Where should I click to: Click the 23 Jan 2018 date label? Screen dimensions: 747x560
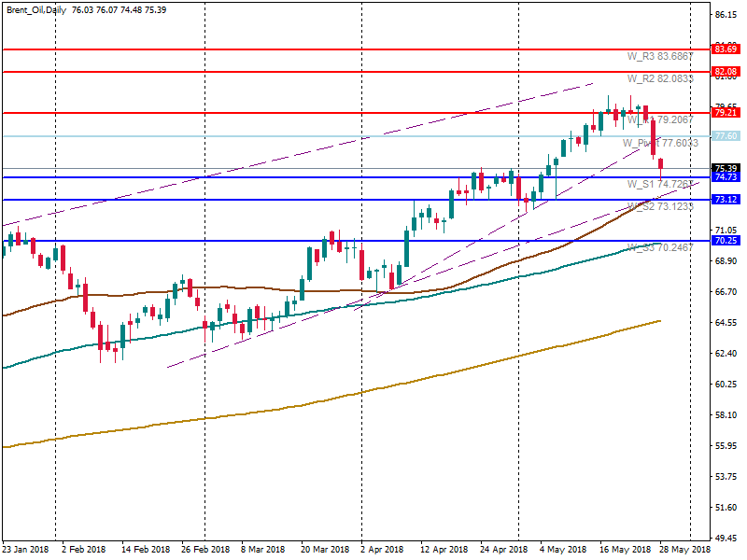[x=25, y=550]
